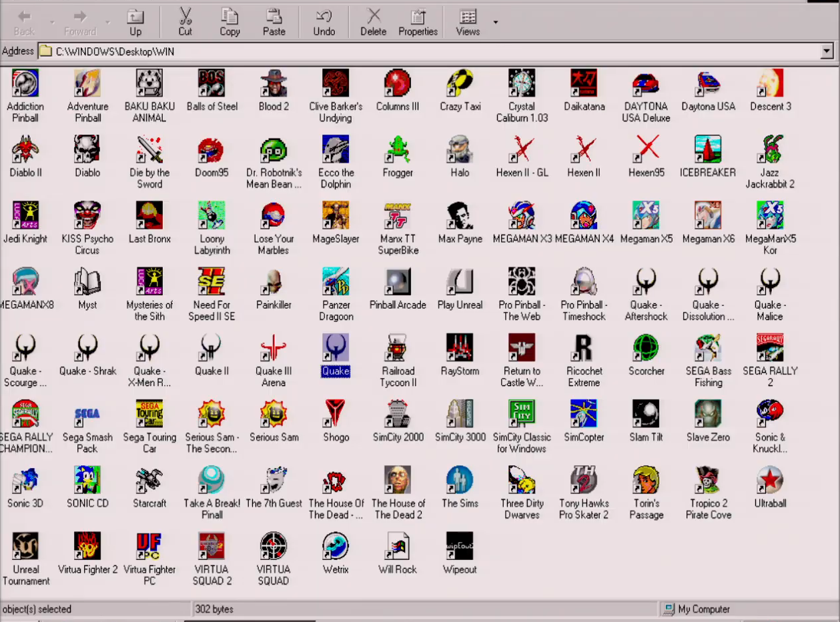Screen dimensions: 840x622
Task: Click Tony Hawks Pro Skater 2 icon
Action: tap(584, 479)
